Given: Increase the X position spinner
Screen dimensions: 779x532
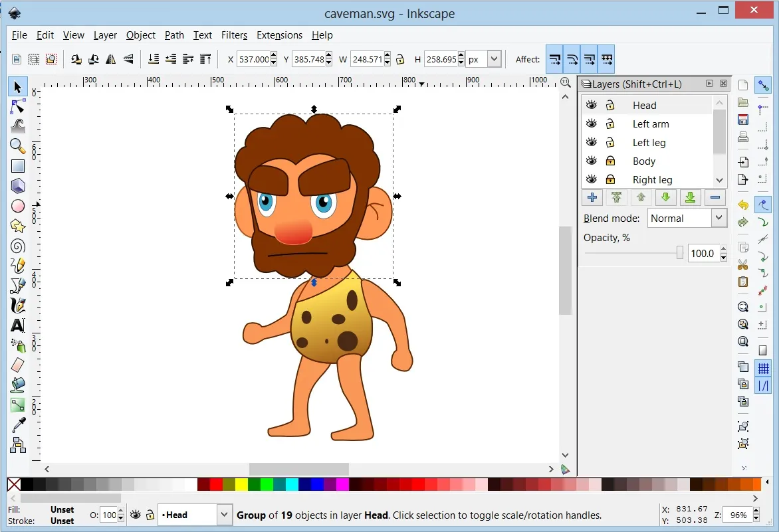Looking at the screenshot, I should coord(273,56).
